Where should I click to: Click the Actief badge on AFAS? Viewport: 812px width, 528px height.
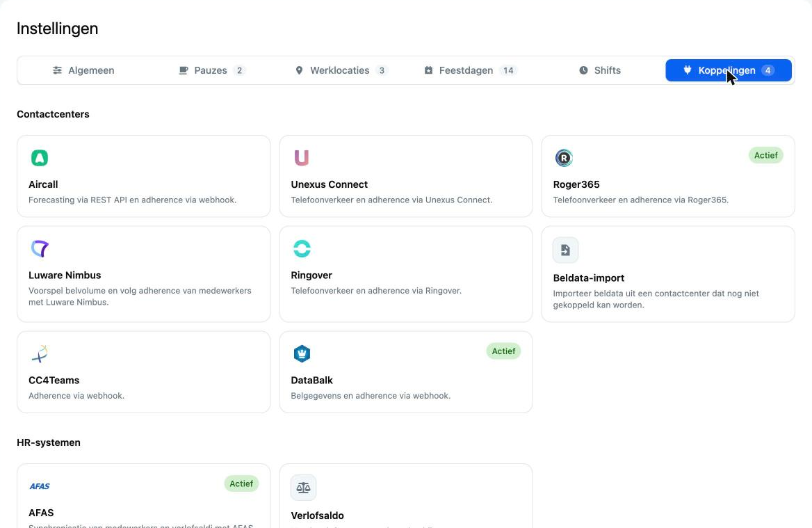pos(241,484)
